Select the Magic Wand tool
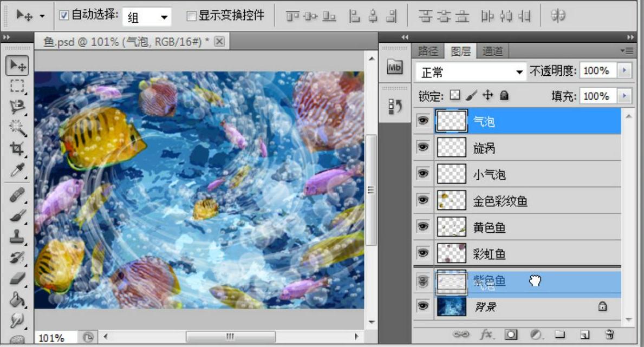This screenshot has width=644, height=347. pos(17,128)
